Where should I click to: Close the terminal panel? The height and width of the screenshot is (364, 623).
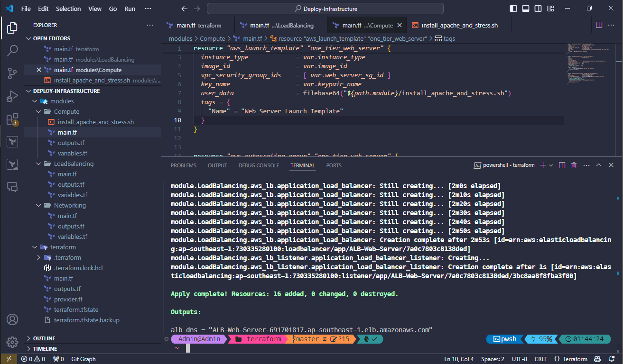pyautogui.click(x=611, y=165)
